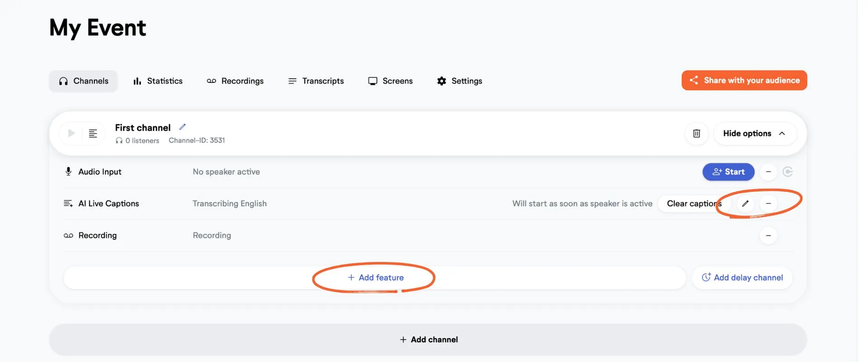Add a new channel
868x362 pixels.
click(428, 339)
